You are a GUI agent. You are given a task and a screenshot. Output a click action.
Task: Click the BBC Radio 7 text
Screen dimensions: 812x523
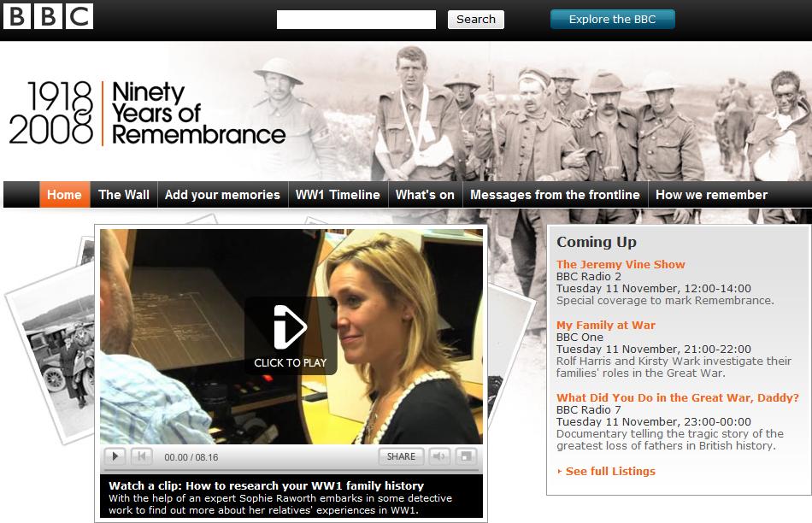[588, 409]
